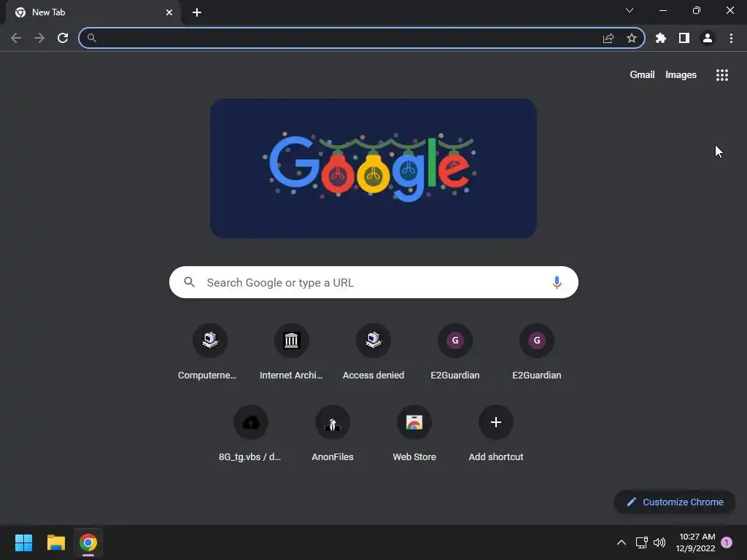Open the notification badge in the taskbar
This screenshot has width=747, height=560.
727,542
